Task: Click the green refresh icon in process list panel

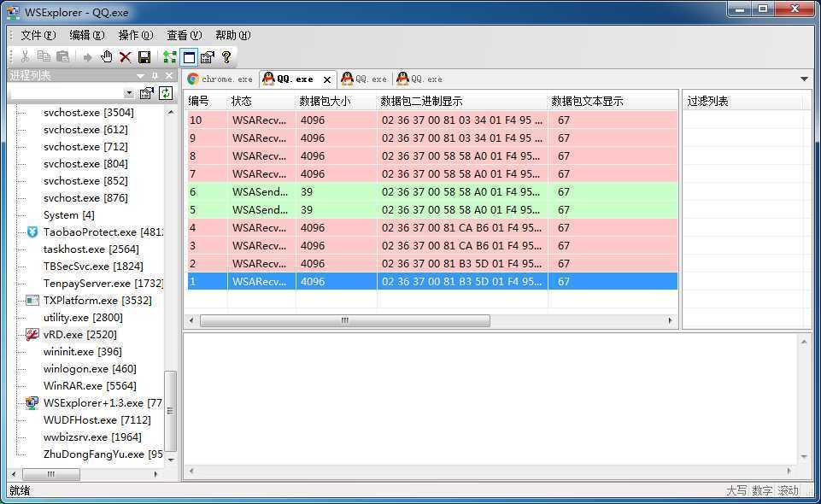Action: click(x=166, y=93)
